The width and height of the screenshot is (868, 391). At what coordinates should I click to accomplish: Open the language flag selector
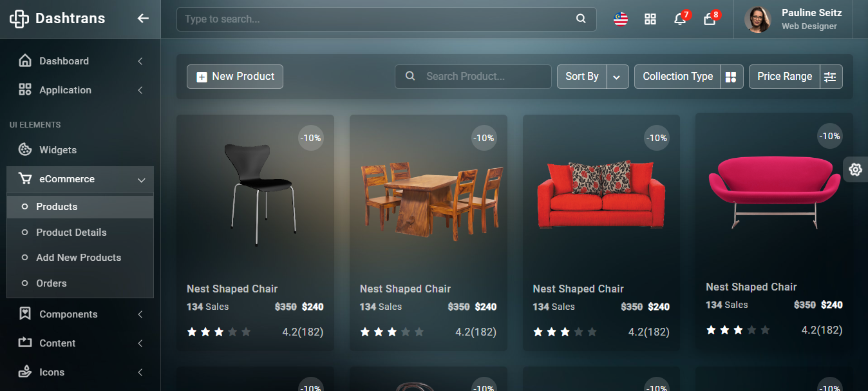pyautogui.click(x=621, y=19)
